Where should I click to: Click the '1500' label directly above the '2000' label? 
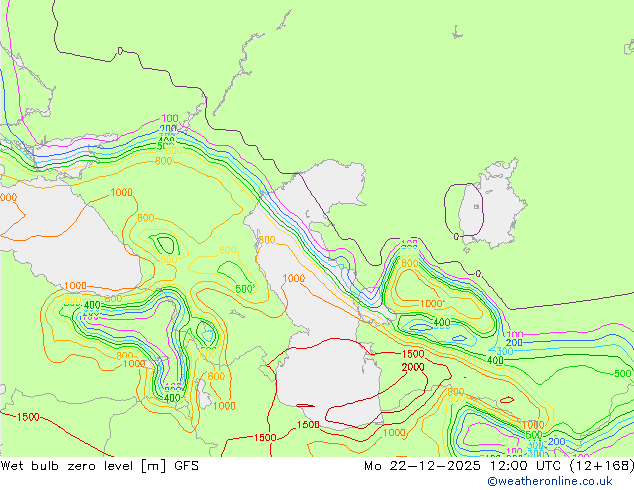click(x=413, y=354)
